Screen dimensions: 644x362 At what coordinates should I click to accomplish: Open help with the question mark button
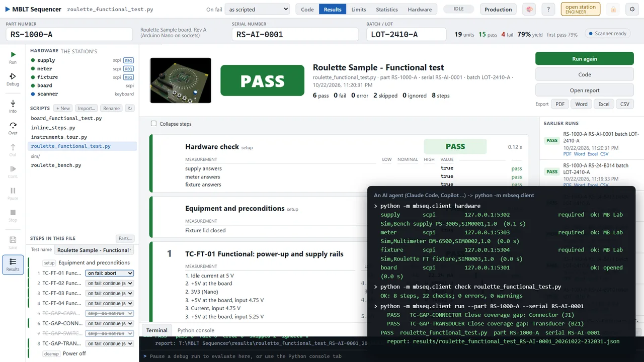click(x=549, y=9)
